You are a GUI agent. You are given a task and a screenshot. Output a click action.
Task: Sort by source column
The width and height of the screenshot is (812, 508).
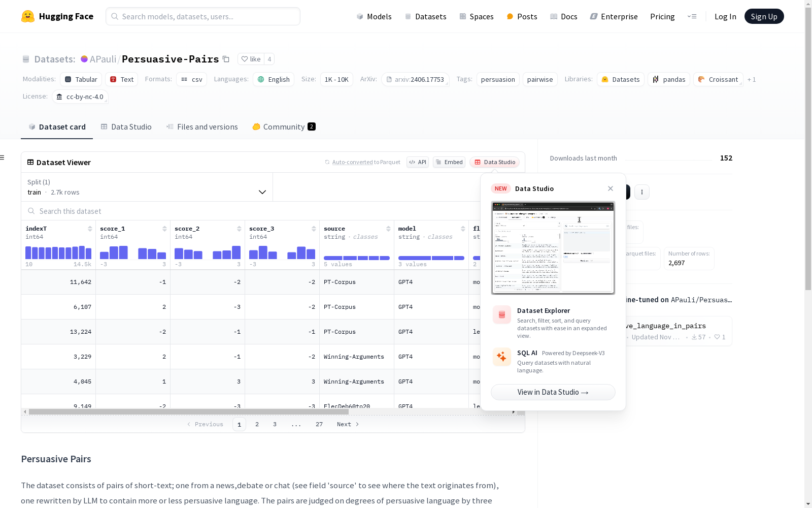click(x=388, y=229)
